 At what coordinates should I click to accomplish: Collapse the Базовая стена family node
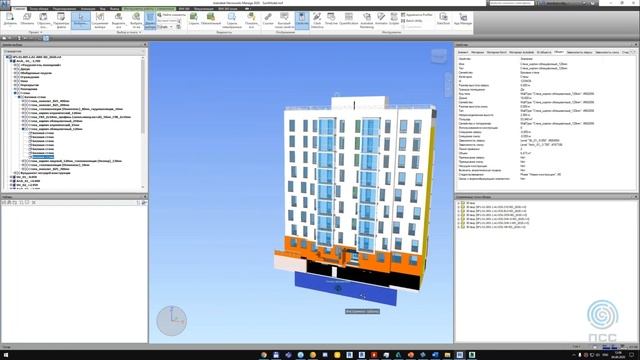(19, 97)
